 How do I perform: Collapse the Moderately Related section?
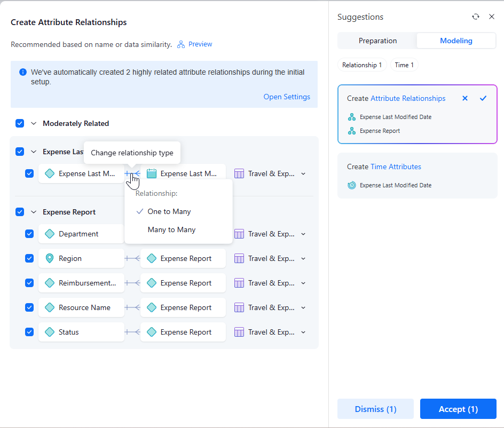(33, 123)
